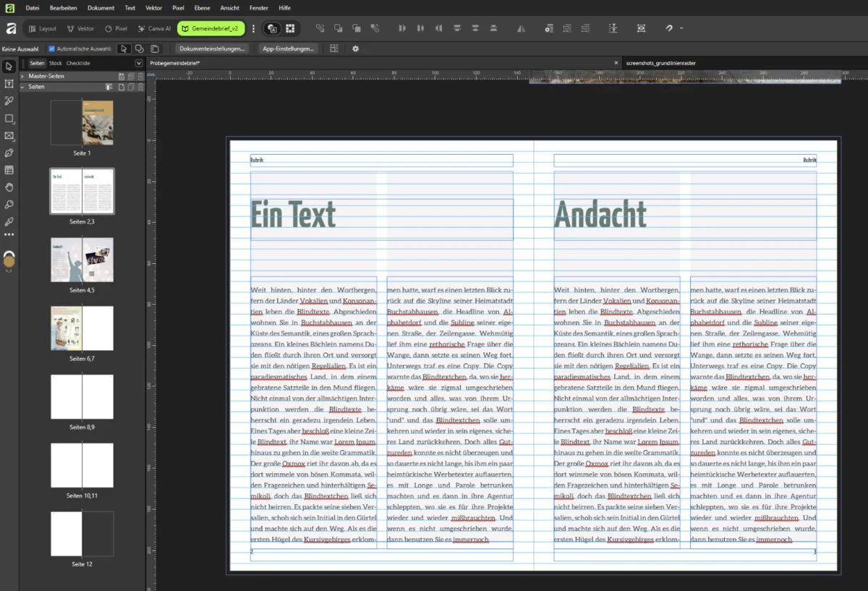Click green Gemeindebrief_v2 button

pyautogui.click(x=212, y=29)
